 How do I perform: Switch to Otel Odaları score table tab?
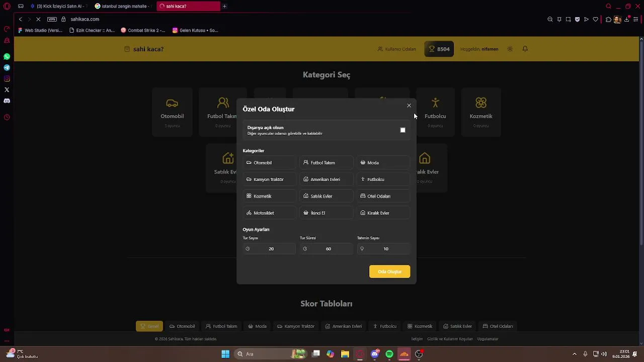coord(498,326)
